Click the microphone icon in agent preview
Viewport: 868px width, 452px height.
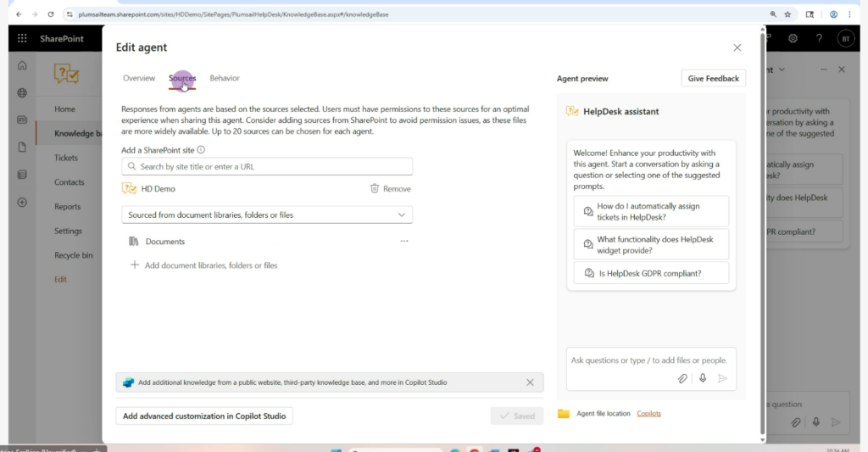703,378
